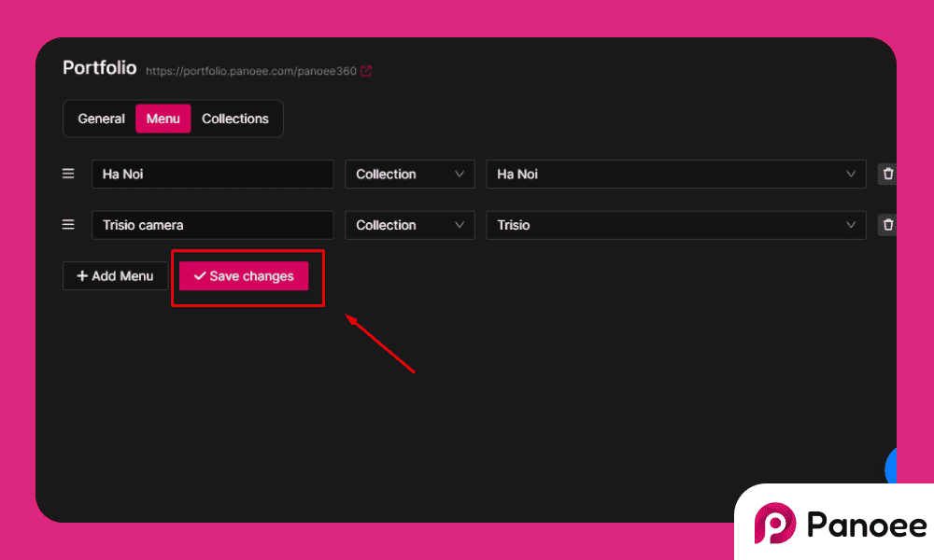Select the Menu tab
This screenshot has height=560, width=934.
point(163,119)
